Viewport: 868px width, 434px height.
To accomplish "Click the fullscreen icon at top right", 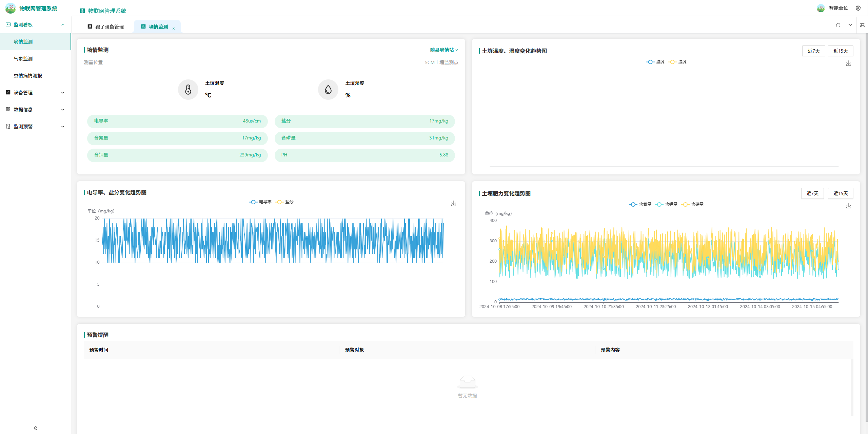I will [x=862, y=25].
